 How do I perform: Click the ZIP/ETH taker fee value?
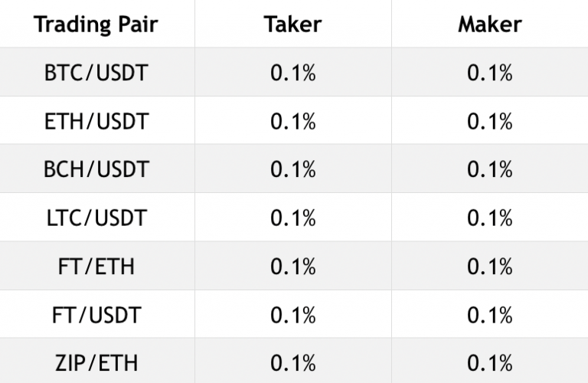(x=293, y=363)
